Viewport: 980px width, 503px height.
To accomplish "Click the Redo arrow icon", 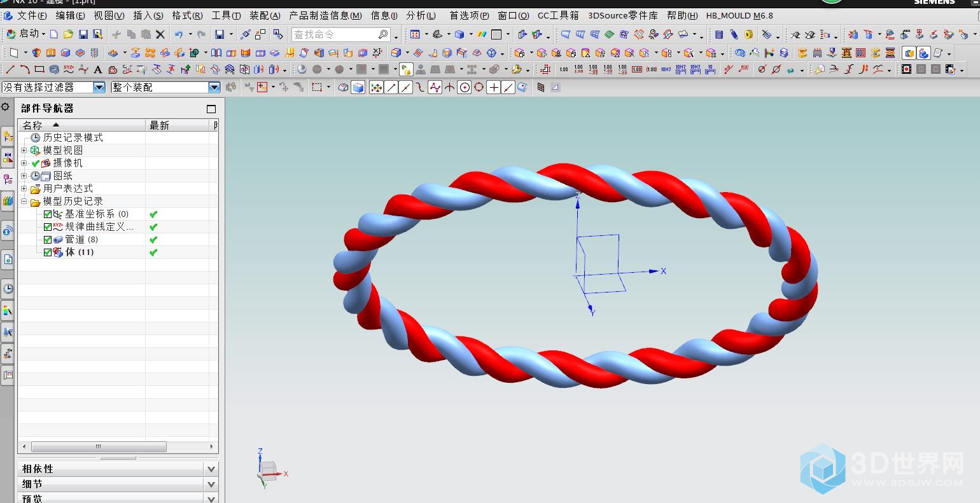I will coord(201,34).
